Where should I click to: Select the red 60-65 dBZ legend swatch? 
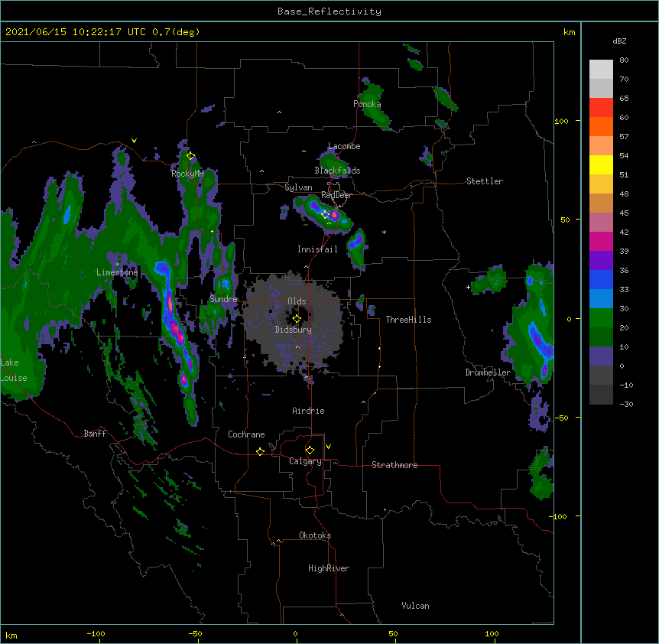click(601, 108)
